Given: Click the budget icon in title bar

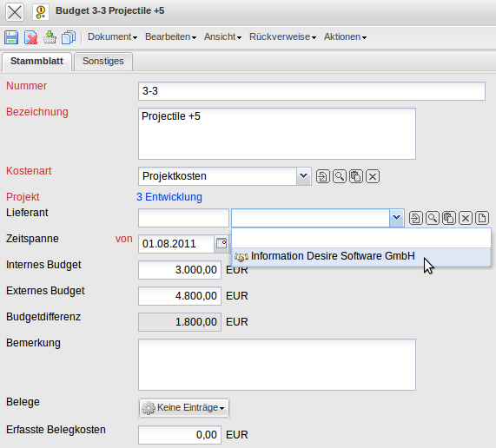Looking at the screenshot, I should coord(41,12).
